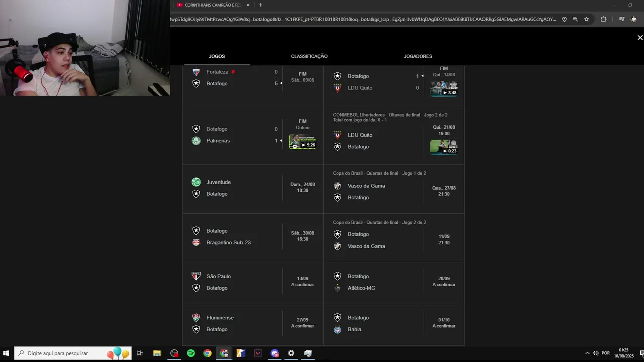644x362 pixels.
Task: Open File Explorer from the taskbar
Action: coord(157,353)
